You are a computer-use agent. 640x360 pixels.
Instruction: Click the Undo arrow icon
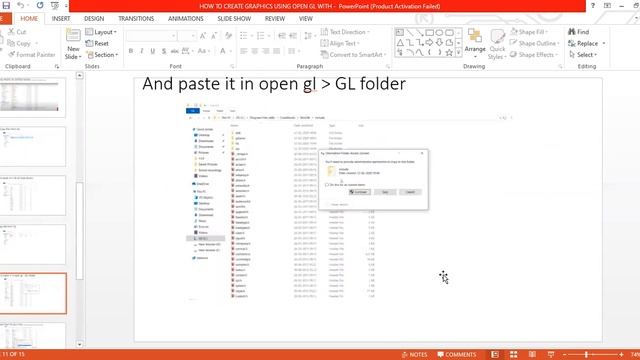click(20, 6)
